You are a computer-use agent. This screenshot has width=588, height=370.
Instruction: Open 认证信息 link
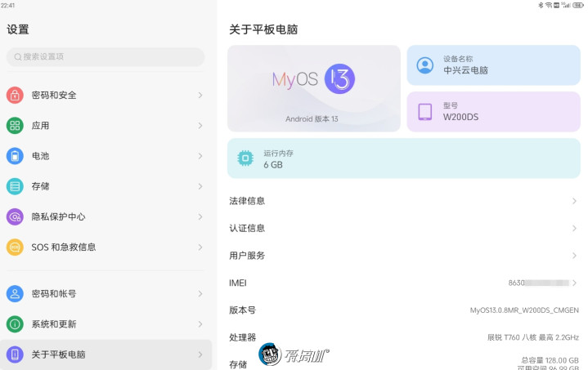pyautogui.click(x=403, y=229)
